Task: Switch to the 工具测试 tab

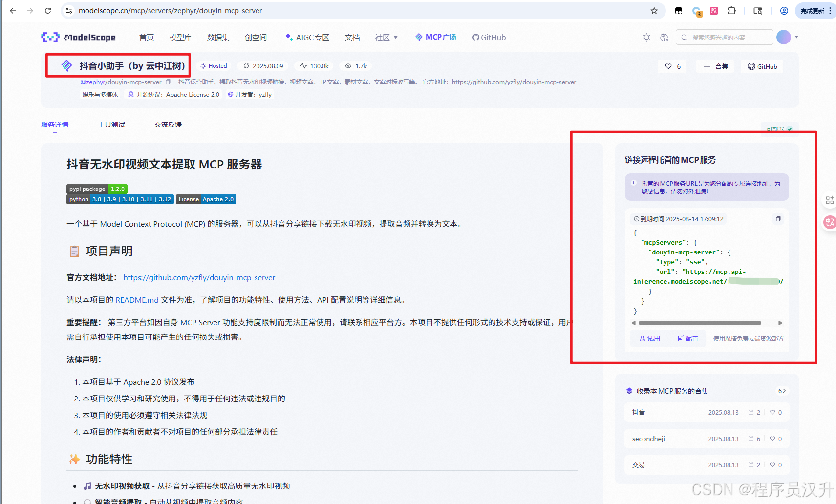Action: coord(111,125)
